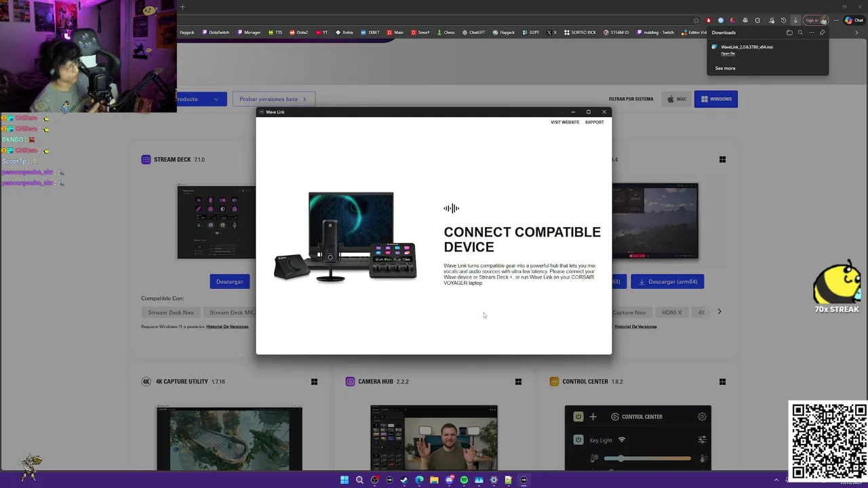Open downloads folder icon in Downloads panel

(x=789, y=33)
